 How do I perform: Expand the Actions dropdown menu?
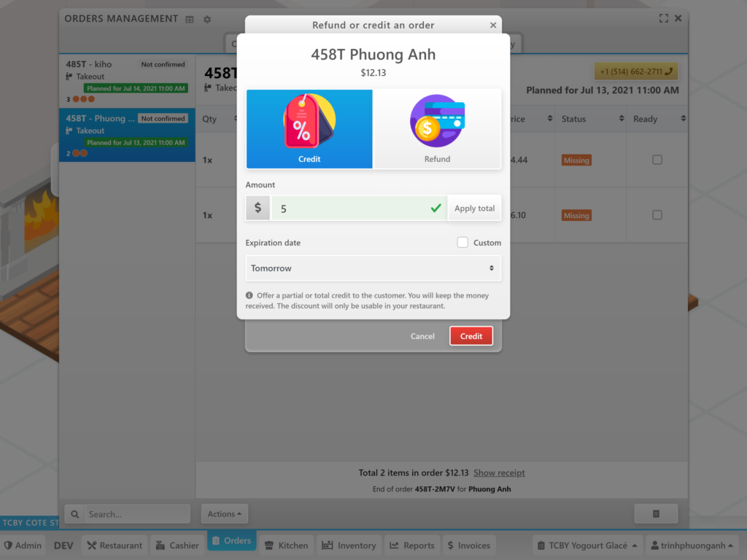[225, 514]
